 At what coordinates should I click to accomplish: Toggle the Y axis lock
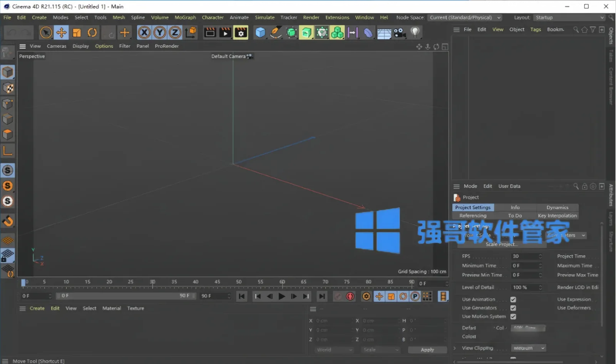point(159,33)
